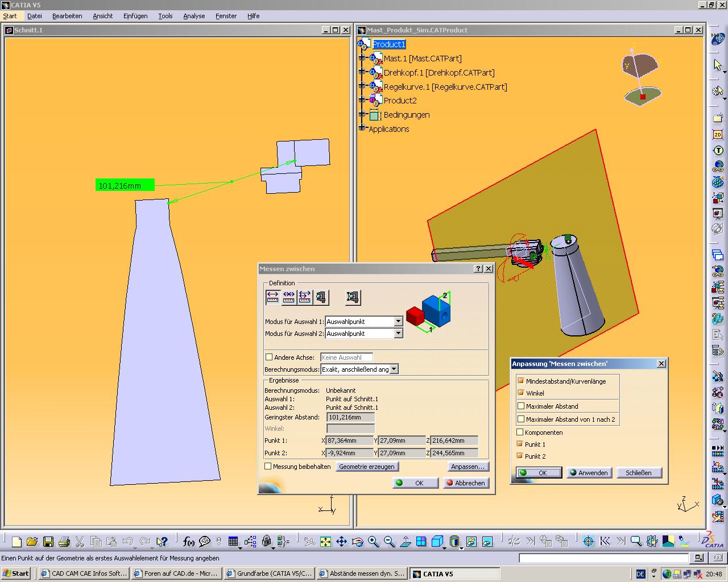Toggle the 'Punkt 2' option
This screenshot has height=582, width=728.
[x=520, y=456]
